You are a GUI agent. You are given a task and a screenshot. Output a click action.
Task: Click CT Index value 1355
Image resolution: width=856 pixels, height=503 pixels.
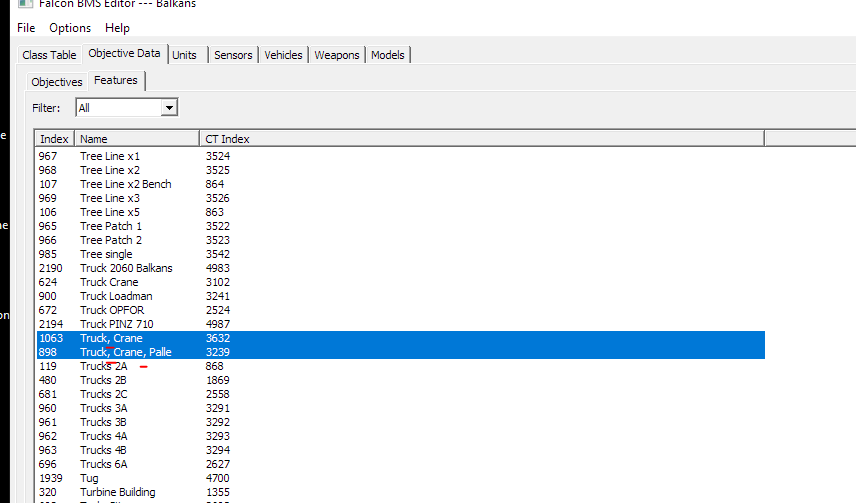(218, 492)
